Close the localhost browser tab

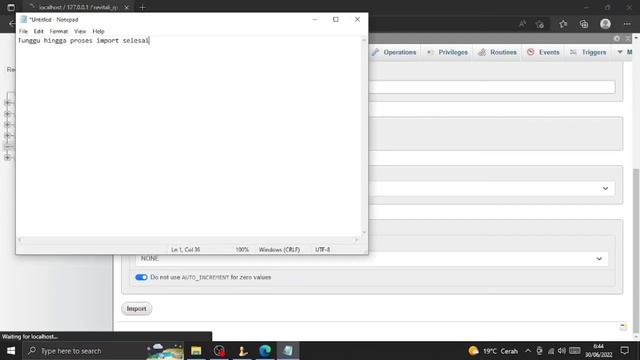click(127, 7)
